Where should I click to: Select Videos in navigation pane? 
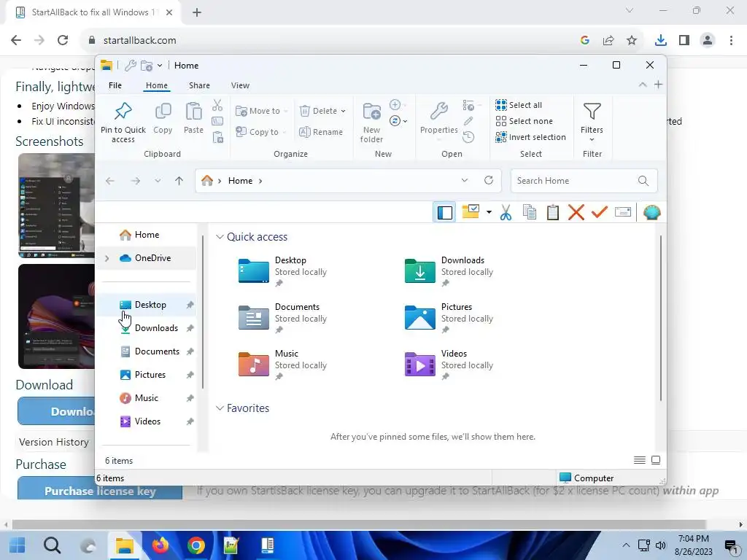point(147,421)
